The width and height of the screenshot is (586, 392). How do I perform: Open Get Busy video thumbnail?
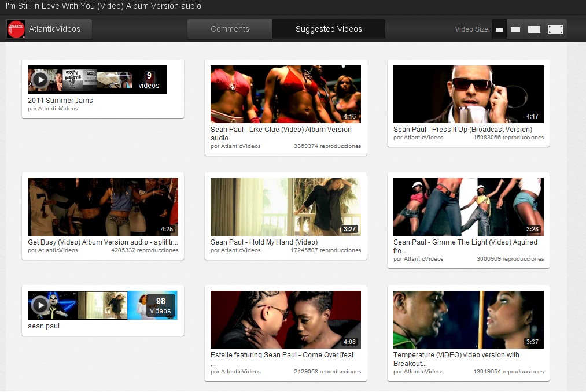point(103,207)
